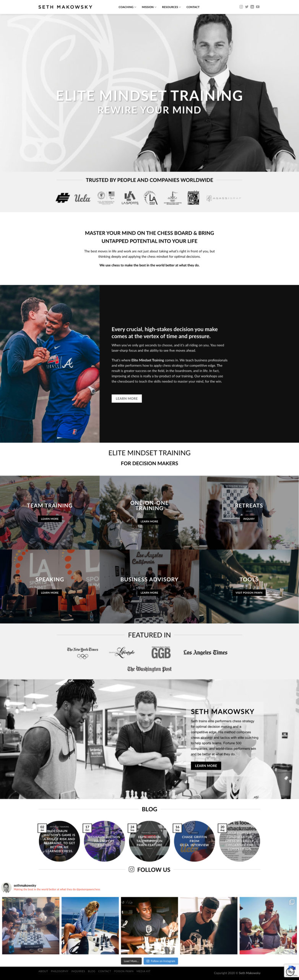Click the UCLA logo under Trusted By
The width and height of the screenshot is (299, 980).
[x=82, y=198]
